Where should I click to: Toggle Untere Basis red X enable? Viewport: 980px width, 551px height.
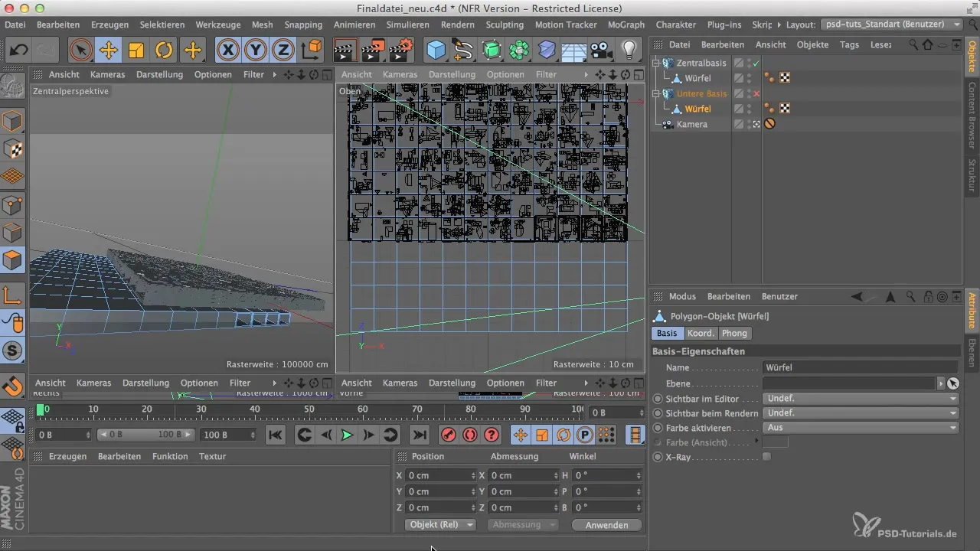756,93
